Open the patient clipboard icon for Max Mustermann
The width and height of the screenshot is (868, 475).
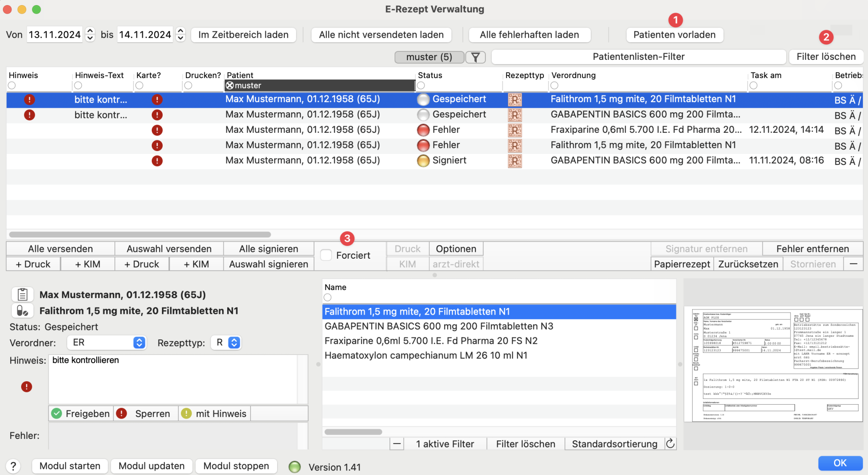tap(22, 294)
